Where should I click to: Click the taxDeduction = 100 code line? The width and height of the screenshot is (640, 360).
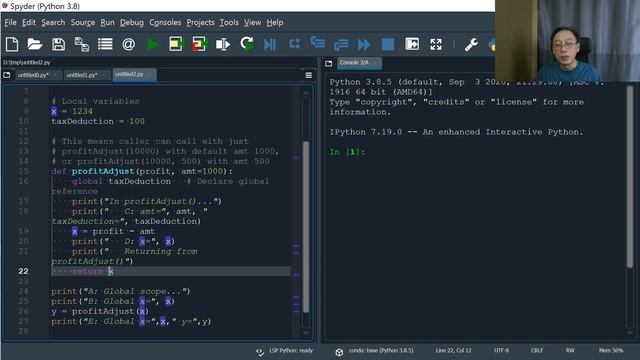pos(98,121)
